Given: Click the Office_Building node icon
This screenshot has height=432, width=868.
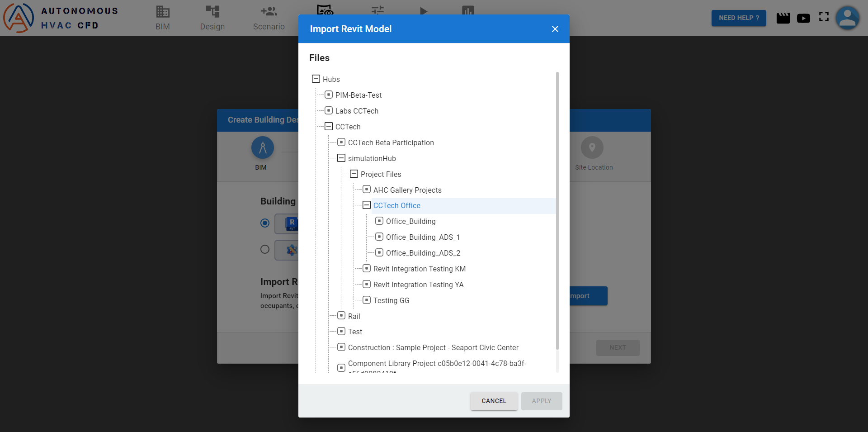Looking at the screenshot, I should (x=379, y=221).
